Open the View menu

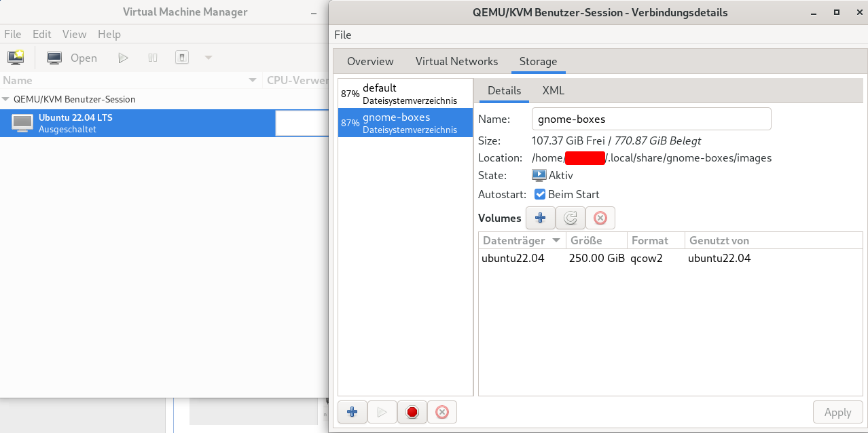pos(75,34)
